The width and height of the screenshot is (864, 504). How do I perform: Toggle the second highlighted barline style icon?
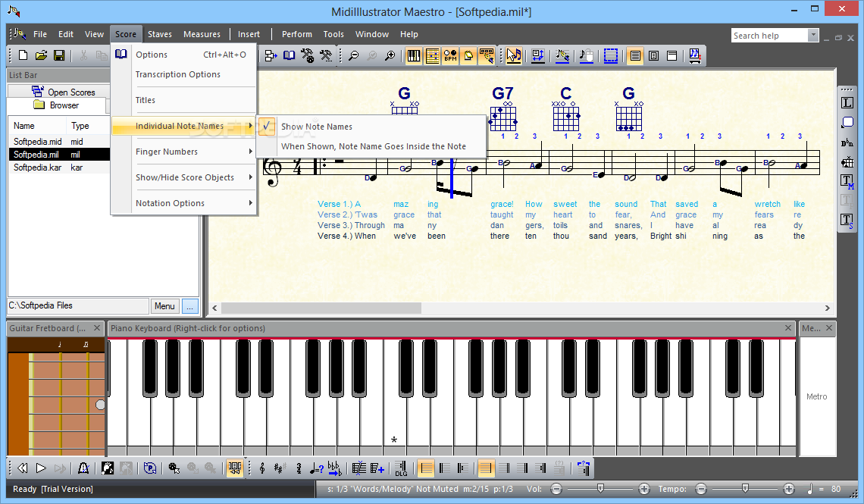[x=485, y=468]
